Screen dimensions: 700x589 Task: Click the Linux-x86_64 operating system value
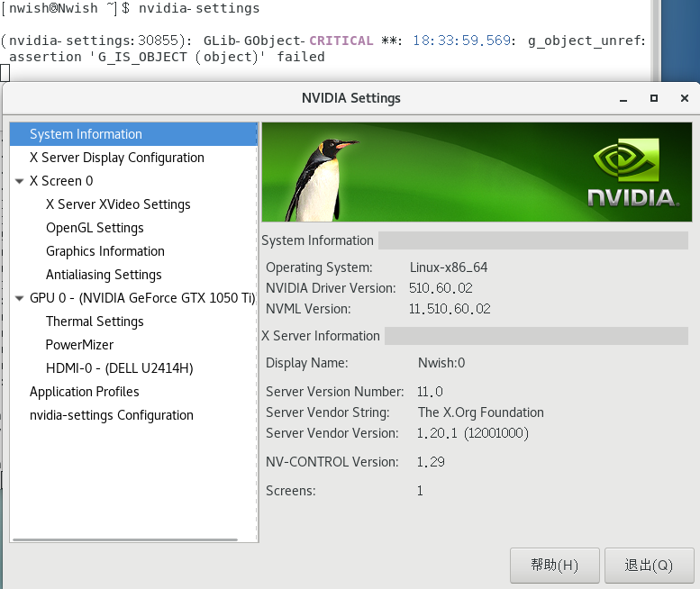pyautogui.click(x=449, y=267)
